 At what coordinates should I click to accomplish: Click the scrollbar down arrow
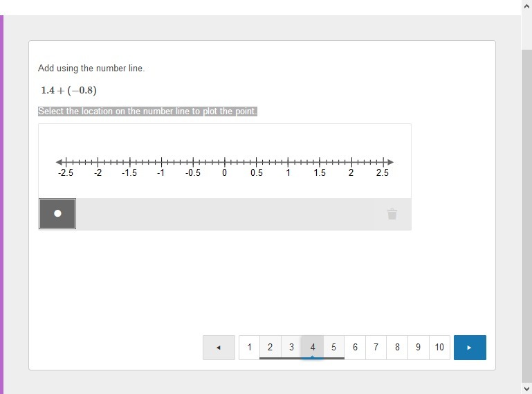[526, 388]
